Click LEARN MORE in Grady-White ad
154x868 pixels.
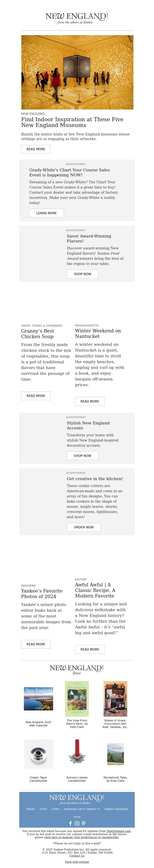click(47, 213)
